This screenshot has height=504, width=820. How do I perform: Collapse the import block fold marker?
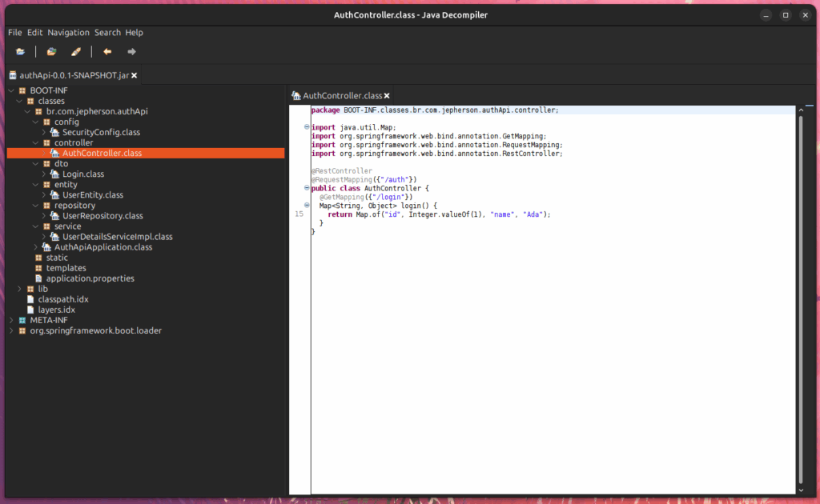point(307,127)
